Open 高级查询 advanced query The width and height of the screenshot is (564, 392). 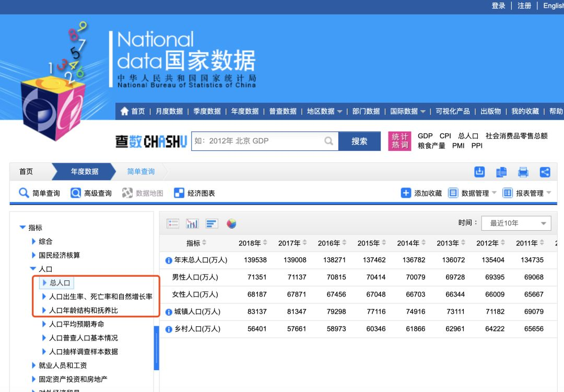pyautogui.click(x=91, y=193)
